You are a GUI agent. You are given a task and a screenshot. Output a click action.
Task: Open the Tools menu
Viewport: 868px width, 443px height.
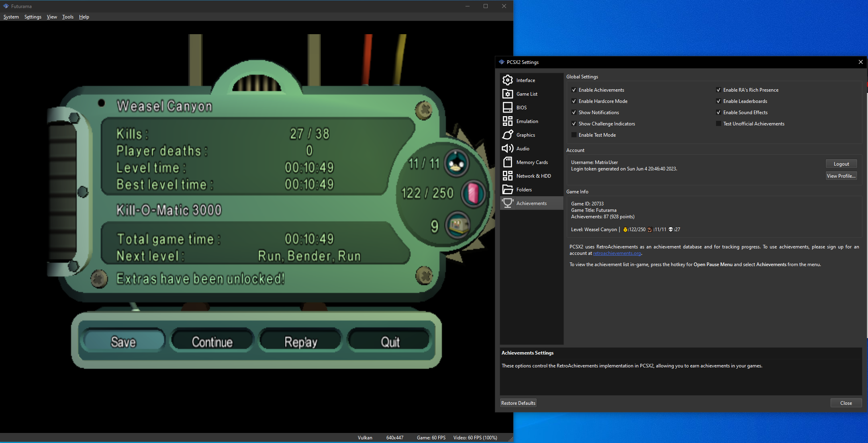click(x=68, y=17)
